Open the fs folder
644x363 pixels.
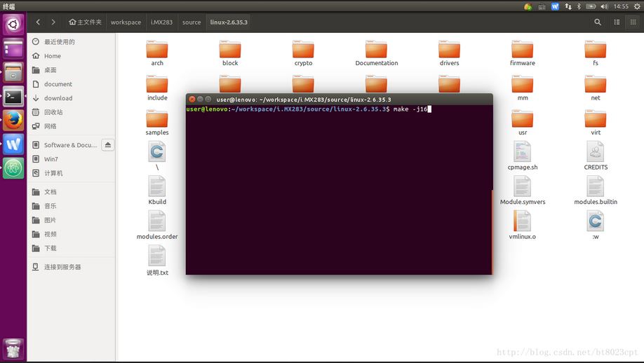(596, 53)
